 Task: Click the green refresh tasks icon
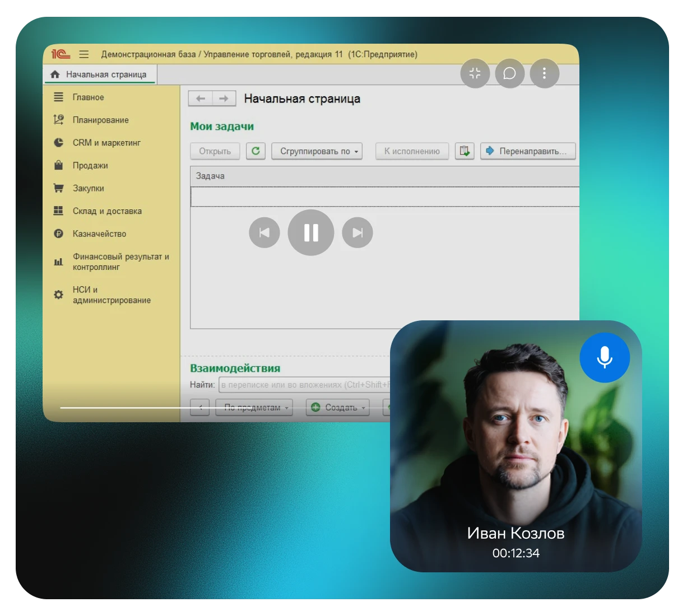tap(256, 151)
